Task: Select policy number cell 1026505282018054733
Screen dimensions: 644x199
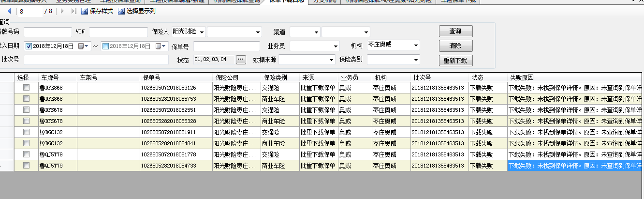Action: point(176,166)
